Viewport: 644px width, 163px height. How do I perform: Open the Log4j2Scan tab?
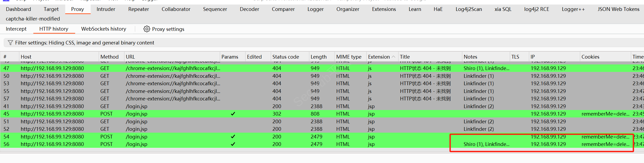pos(468,9)
